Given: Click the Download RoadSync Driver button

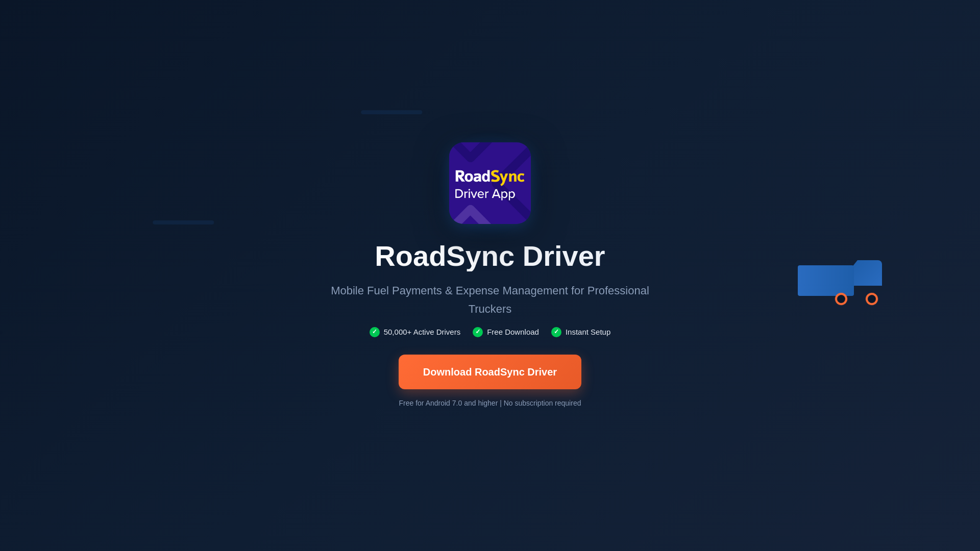Looking at the screenshot, I should point(490,372).
